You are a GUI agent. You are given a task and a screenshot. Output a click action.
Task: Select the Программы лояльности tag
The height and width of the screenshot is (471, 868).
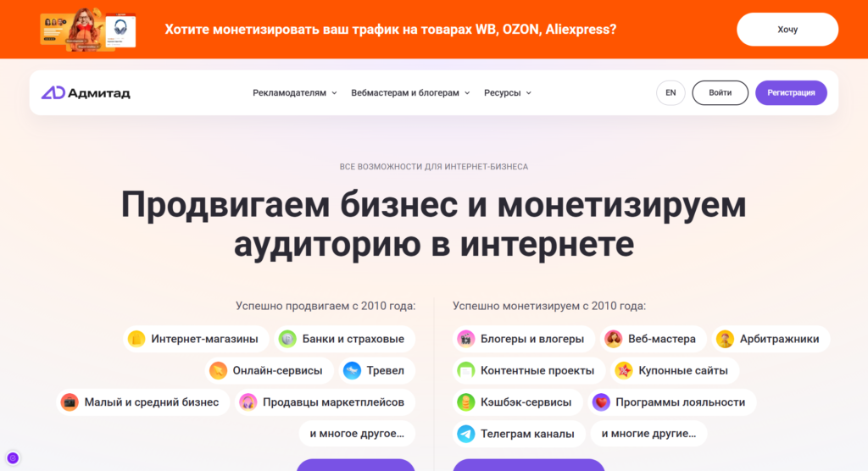tap(672, 402)
